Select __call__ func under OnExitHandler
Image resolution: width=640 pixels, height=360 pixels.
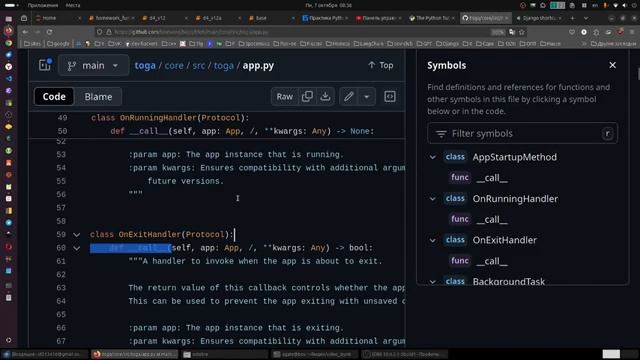[492, 261]
